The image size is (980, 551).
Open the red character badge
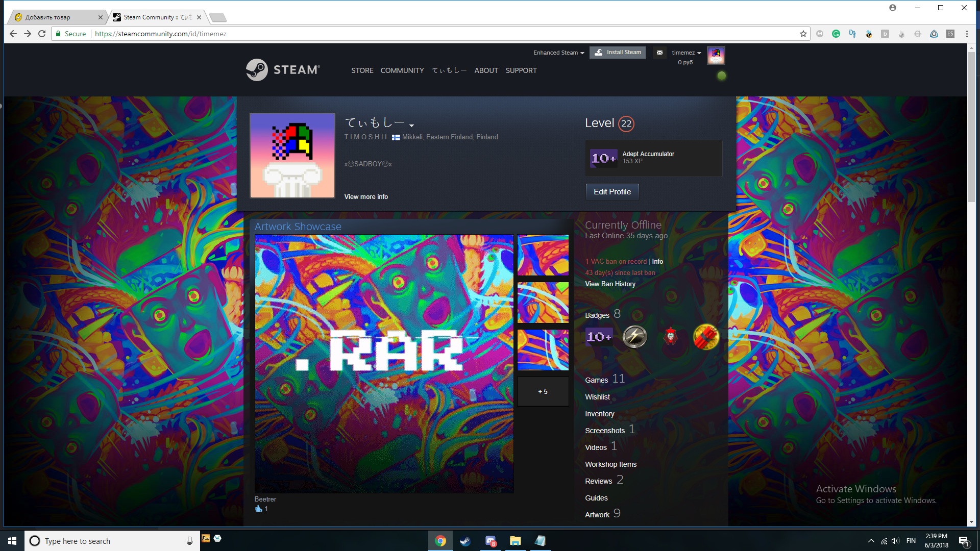point(671,337)
